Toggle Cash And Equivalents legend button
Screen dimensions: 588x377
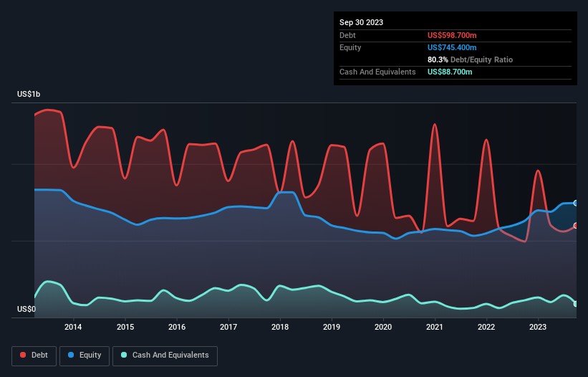pyautogui.click(x=165, y=355)
